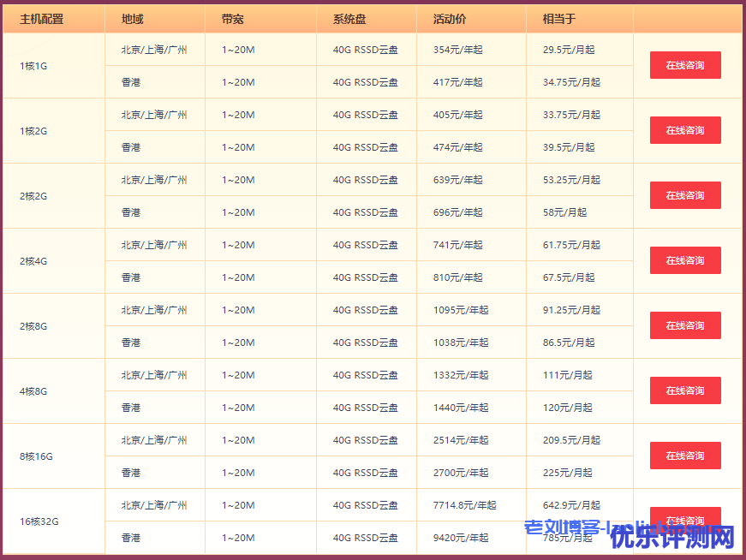Image resolution: width=746 pixels, height=560 pixels.
Task: Click 在线咨询 button for 1核1G row
Action: [685, 65]
